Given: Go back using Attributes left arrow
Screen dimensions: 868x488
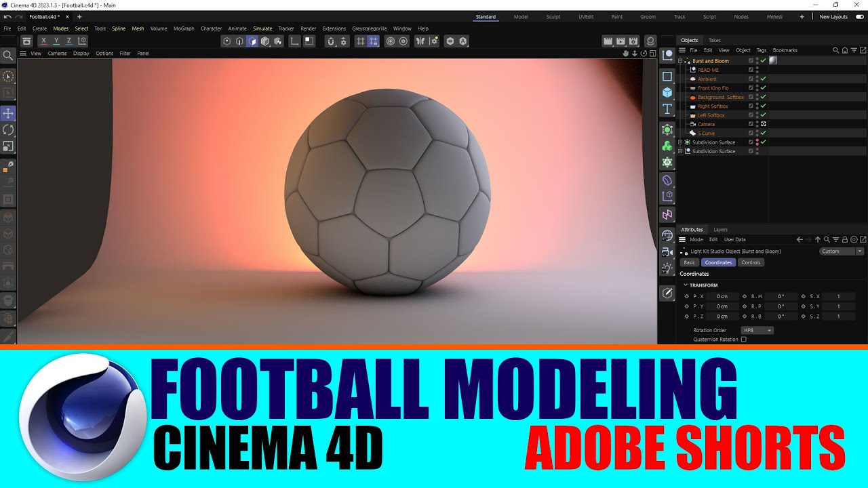Looking at the screenshot, I should tap(800, 239).
